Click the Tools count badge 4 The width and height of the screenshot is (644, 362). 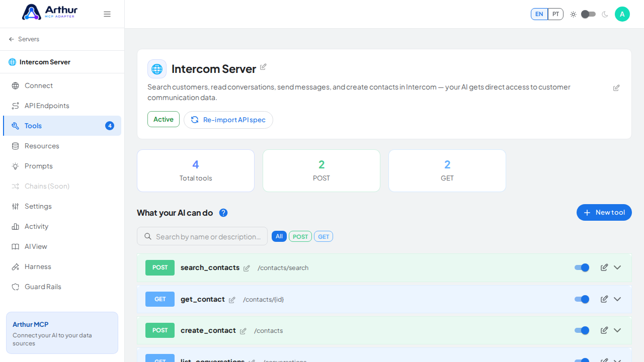pyautogui.click(x=110, y=126)
